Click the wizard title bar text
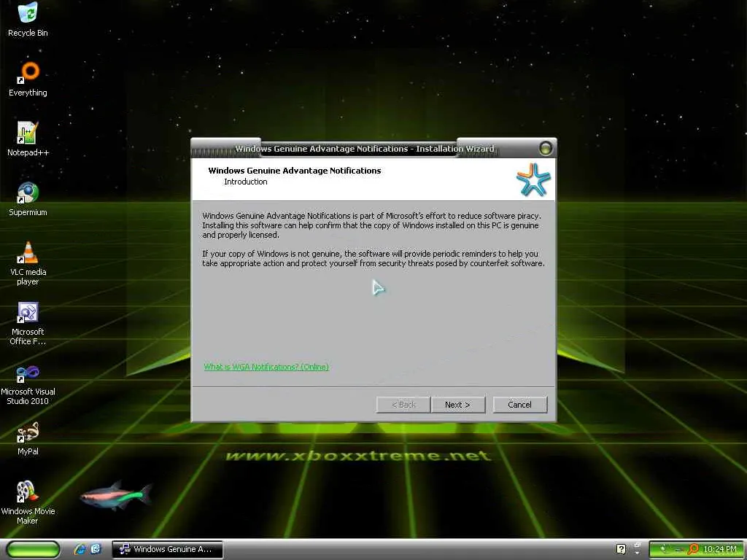This screenshot has height=560, width=747. [365, 149]
